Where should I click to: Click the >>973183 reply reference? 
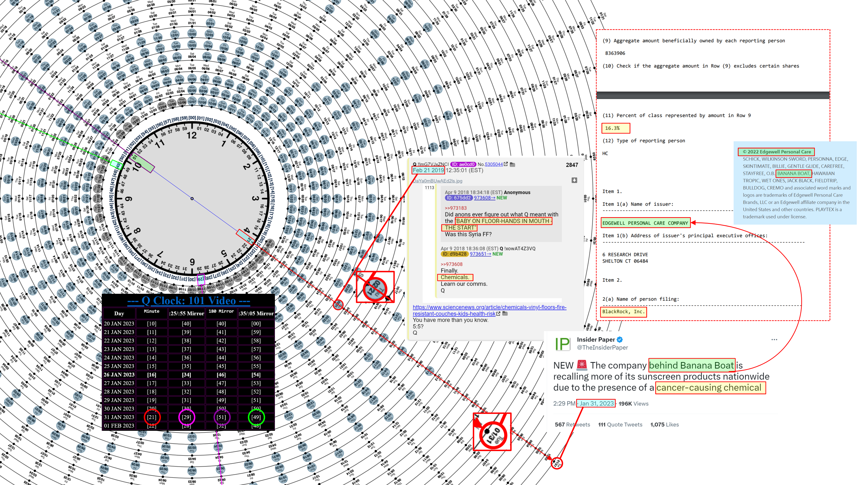click(456, 208)
